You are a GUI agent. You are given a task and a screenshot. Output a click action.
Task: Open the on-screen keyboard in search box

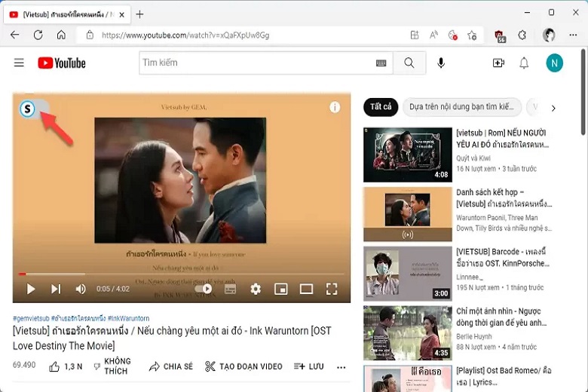(381, 63)
